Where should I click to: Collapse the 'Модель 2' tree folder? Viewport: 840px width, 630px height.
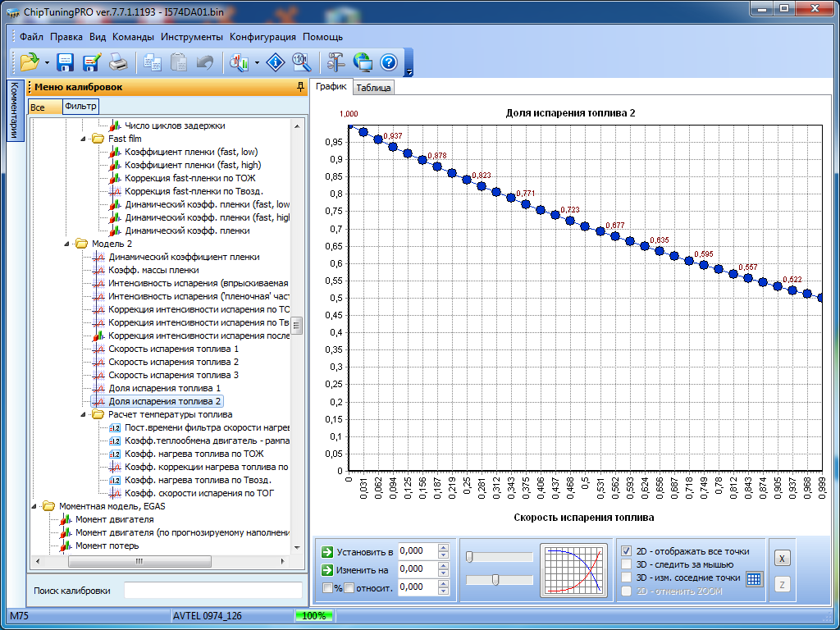tap(68, 244)
